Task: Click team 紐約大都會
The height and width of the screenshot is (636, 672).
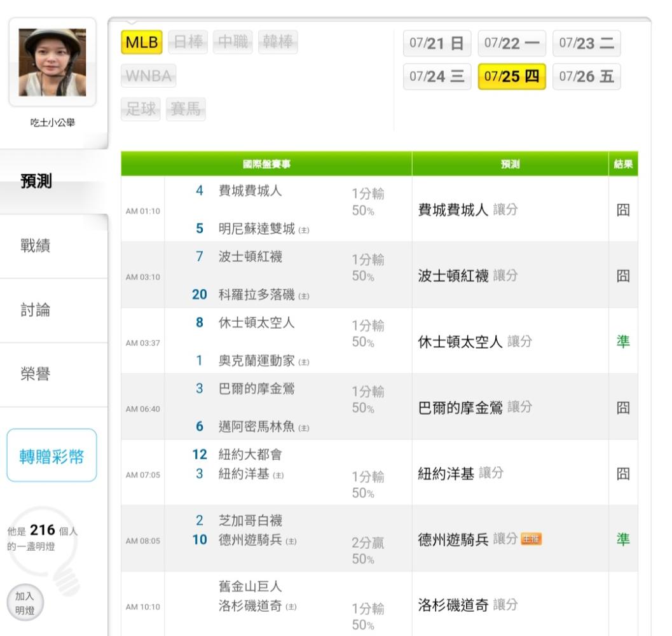Action: [250, 455]
